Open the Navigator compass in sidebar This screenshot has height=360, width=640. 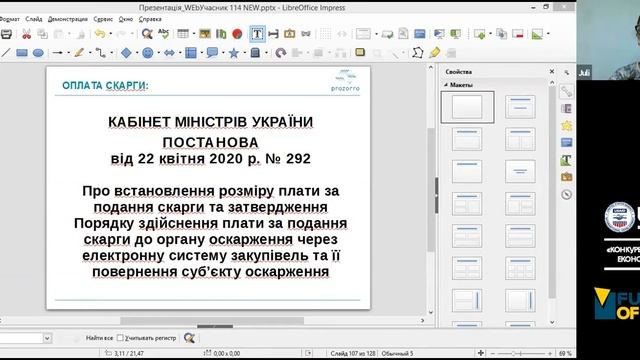566,194
